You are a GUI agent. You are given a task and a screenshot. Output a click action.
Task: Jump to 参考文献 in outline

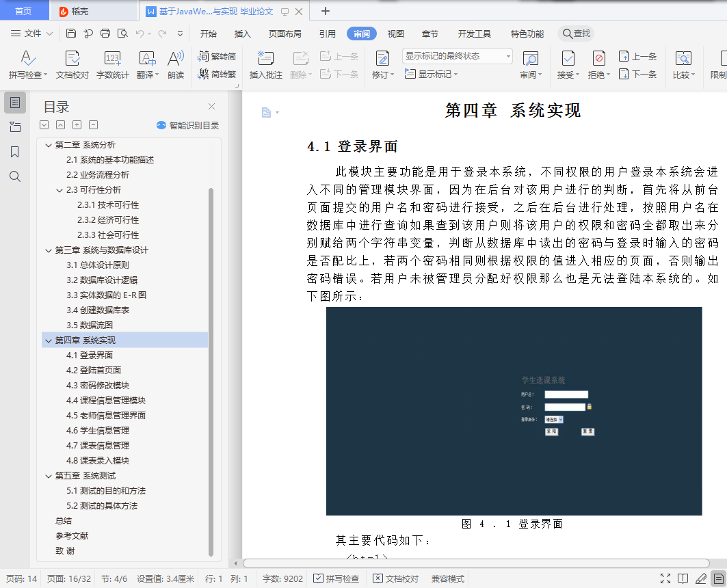(72, 536)
